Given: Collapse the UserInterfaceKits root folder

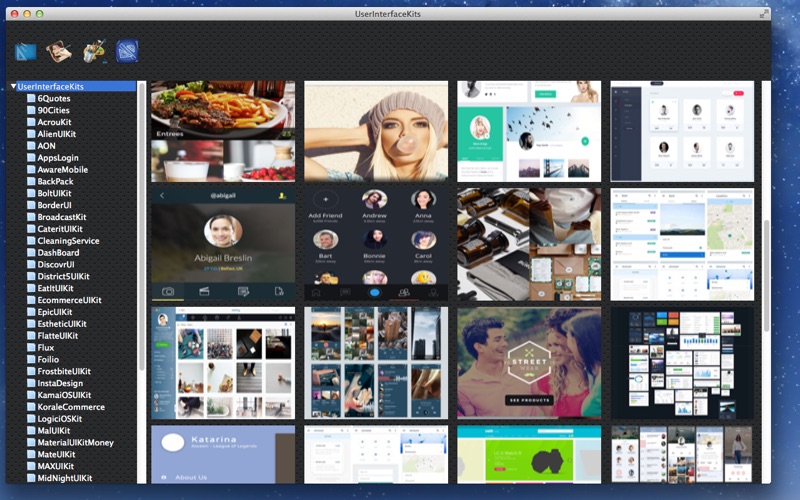Looking at the screenshot, I should 13,86.
